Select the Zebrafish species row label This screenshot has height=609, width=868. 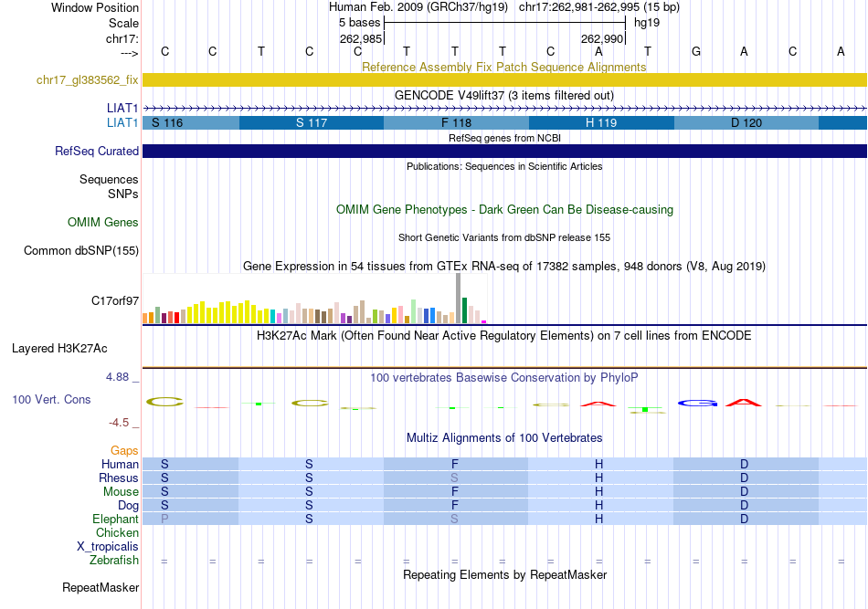coord(114,561)
